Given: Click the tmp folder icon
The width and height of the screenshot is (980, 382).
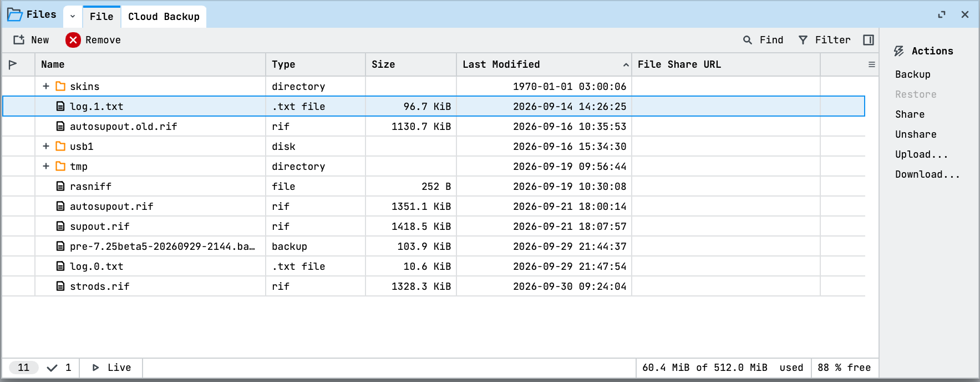Looking at the screenshot, I should coord(60,166).
